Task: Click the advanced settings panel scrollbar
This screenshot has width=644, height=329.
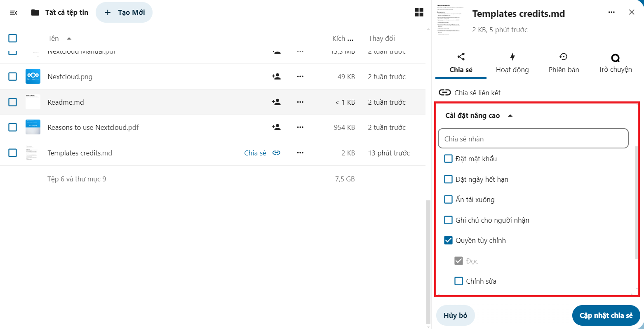Action: click(637, 202)
